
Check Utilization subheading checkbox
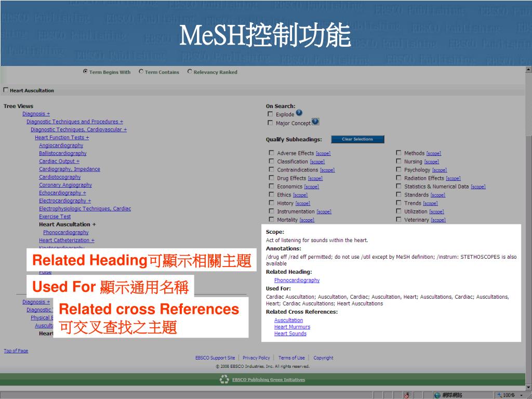[x=398, y=211]
